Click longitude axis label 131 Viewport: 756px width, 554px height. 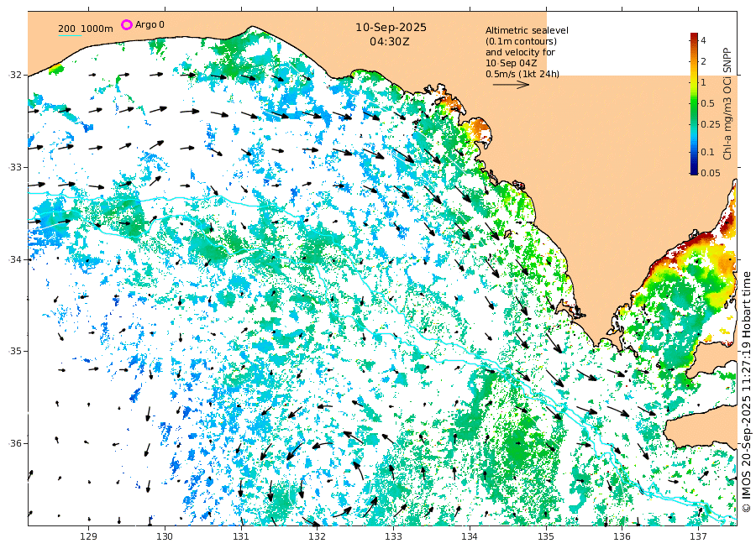241,536
